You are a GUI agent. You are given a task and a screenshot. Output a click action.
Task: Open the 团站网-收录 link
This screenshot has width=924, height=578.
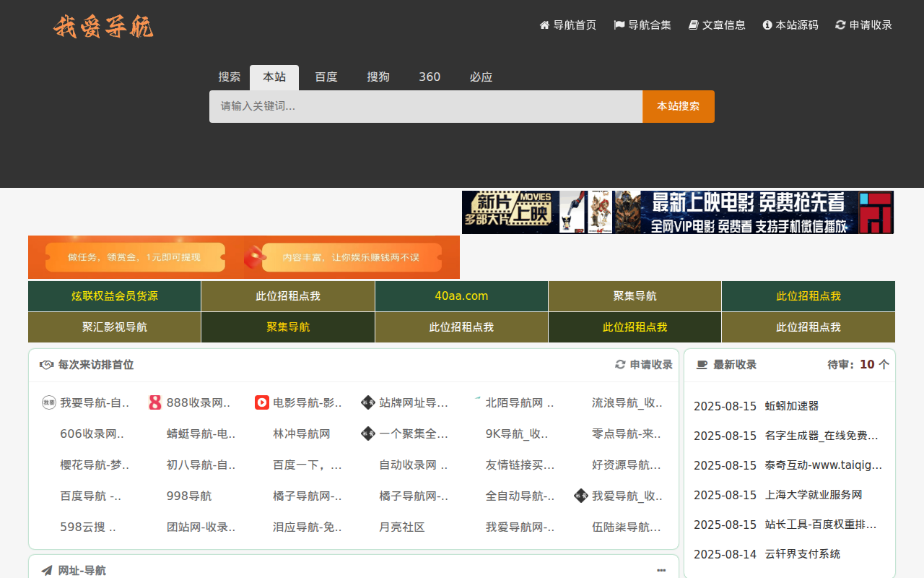click(201, 527)
